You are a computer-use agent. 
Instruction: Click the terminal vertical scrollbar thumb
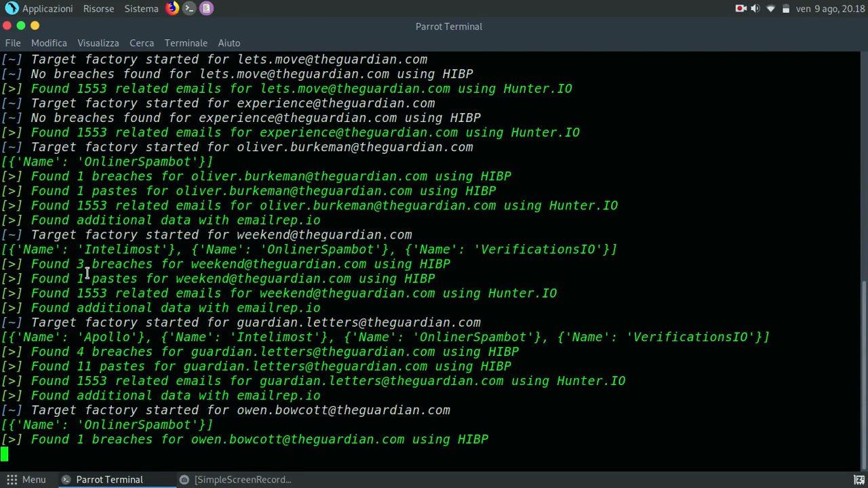[x=863, y=374]
